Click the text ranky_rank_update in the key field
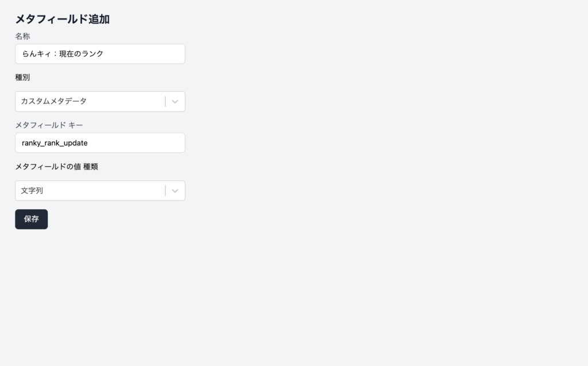The height and width of the screenshot is (366, 588). coord(55,143)
